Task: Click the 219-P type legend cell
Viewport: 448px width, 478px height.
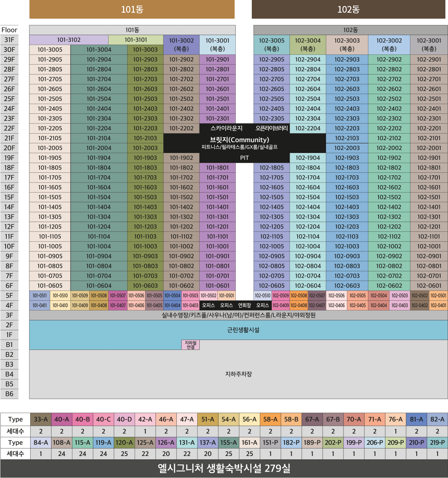Action: pos(438,443)
